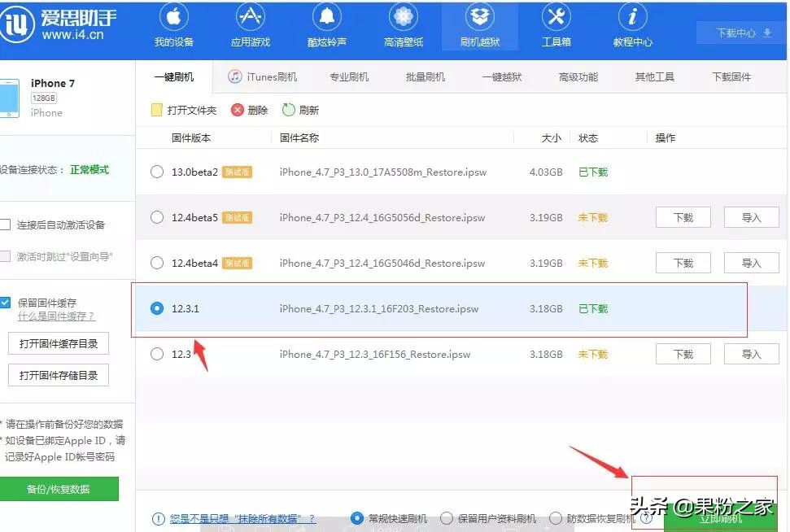Open the 教程中心 tutorial center
The image size is (790, 532).
click(x=631, y=26)
